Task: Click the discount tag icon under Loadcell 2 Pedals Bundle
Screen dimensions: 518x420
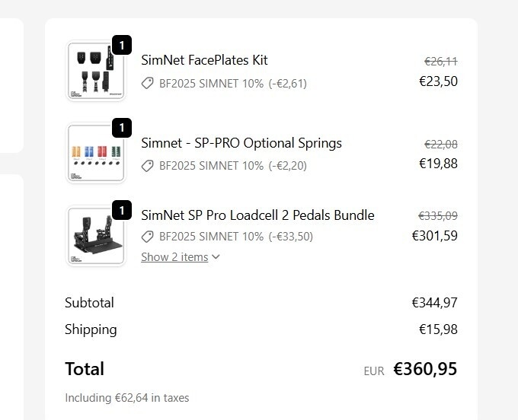Action: [148, 237]
